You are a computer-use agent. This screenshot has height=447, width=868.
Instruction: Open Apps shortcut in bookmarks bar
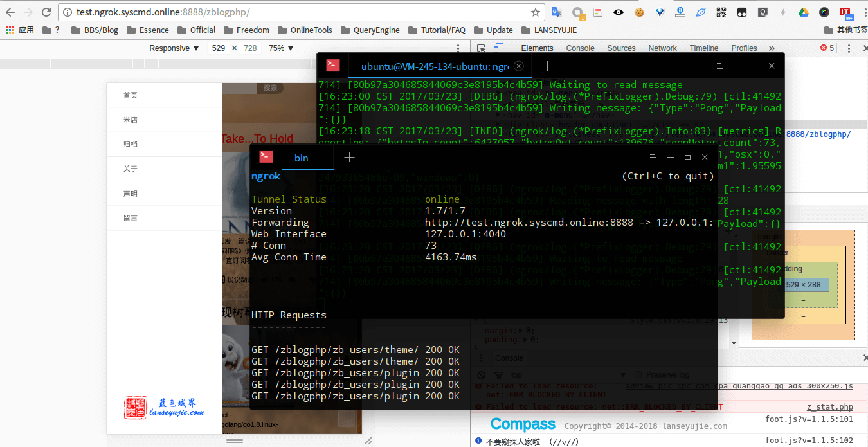[x=20, y=30]
